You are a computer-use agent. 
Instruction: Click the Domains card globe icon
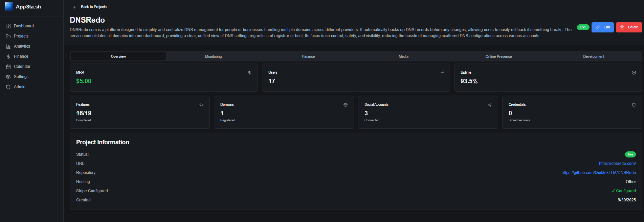pyautogui.click(x=346, y=105)
